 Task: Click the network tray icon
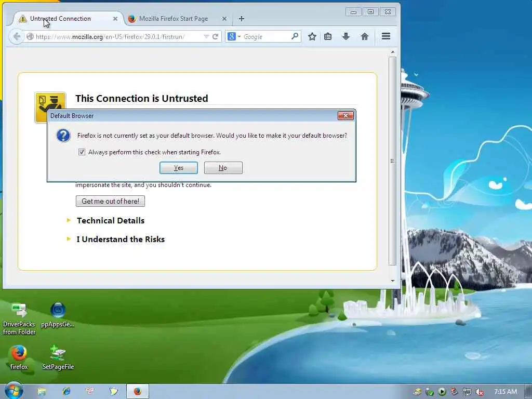(467, 392)
